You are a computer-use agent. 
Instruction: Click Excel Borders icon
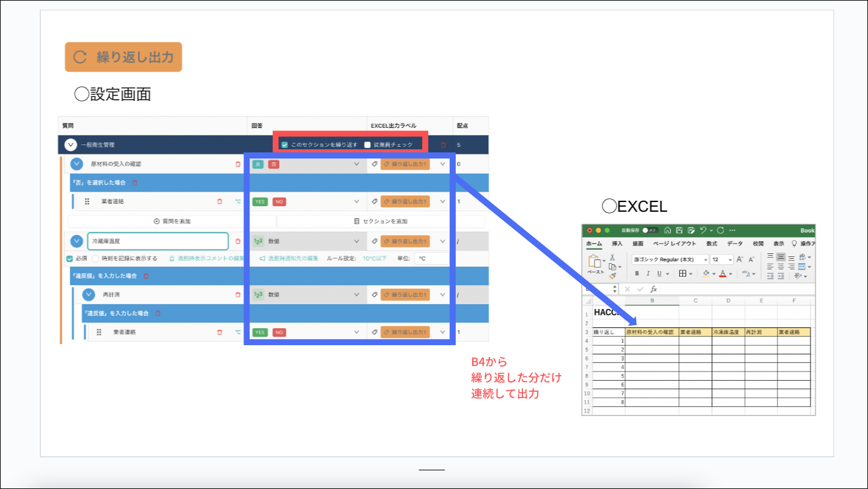[x=683, y=274]
